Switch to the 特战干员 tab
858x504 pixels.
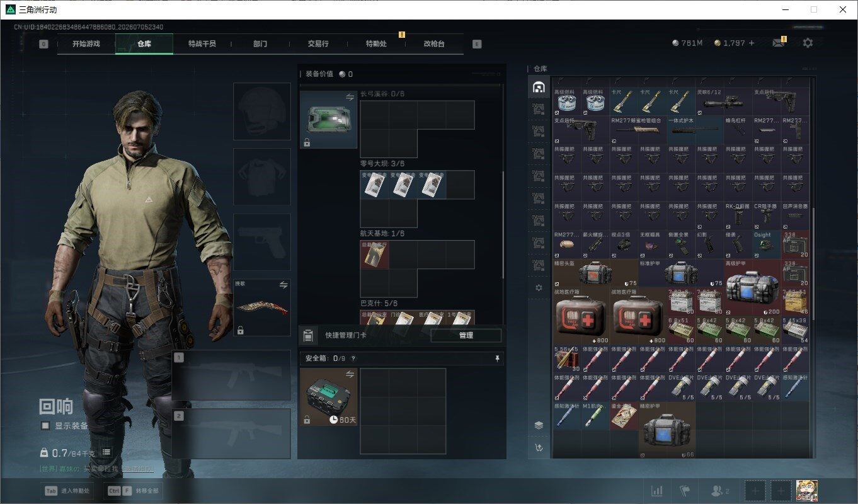click(x=202, y=44)
